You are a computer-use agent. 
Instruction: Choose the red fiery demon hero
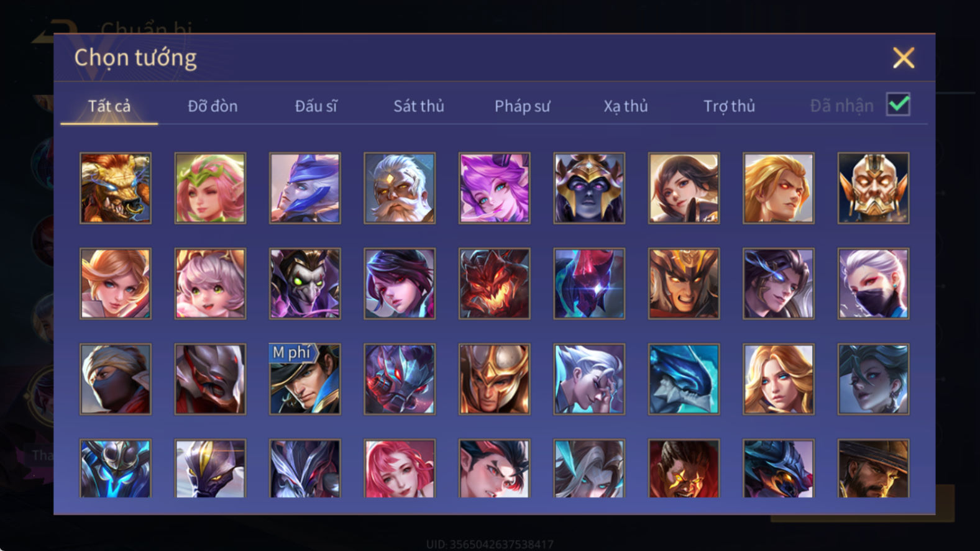click(x=495, y=284)
